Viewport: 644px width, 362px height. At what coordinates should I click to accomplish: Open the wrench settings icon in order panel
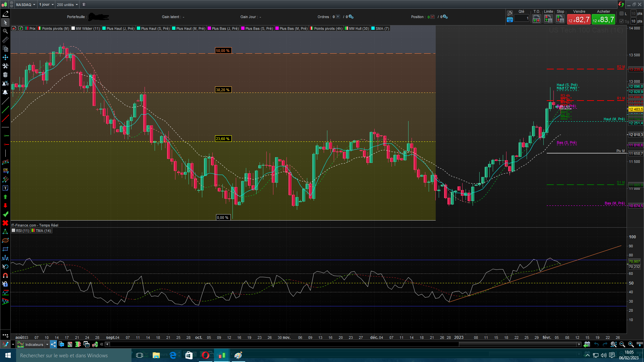(x=510, y=13)
